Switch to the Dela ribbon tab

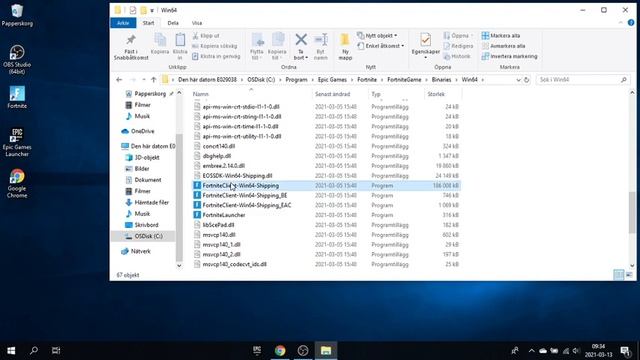click(x=173, y=23)
